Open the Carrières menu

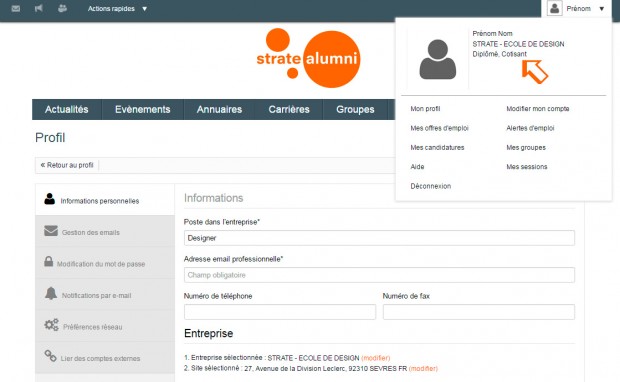(x=289, y=110)
